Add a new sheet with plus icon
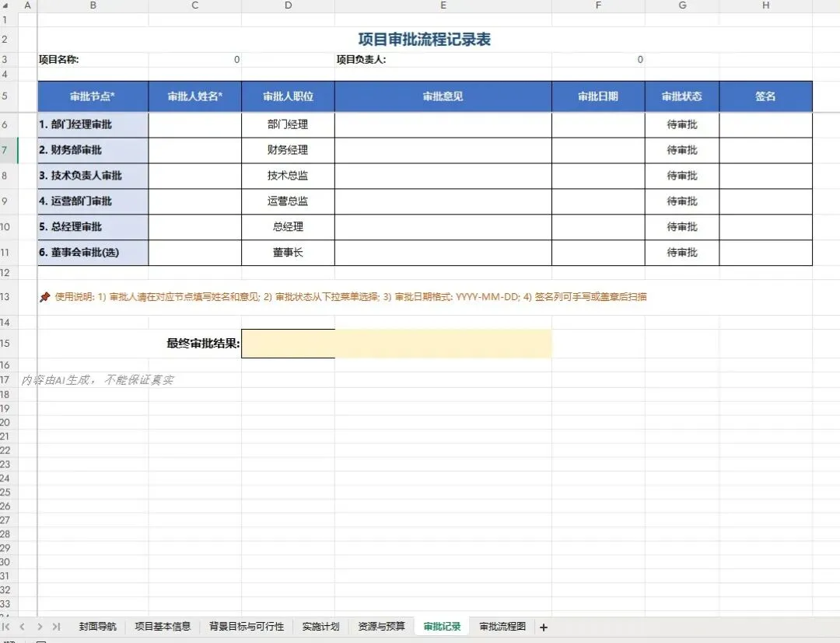 coord(543,627)
